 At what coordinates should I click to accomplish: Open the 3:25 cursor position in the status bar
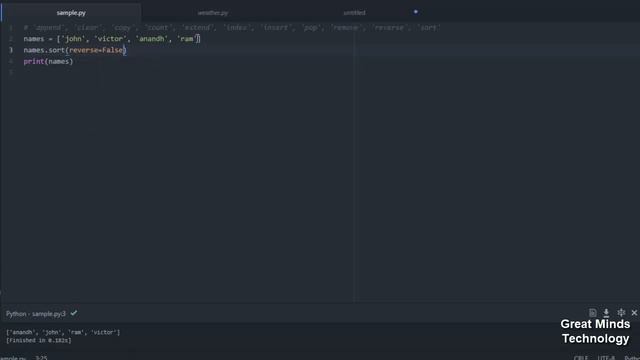click(41, 358)
